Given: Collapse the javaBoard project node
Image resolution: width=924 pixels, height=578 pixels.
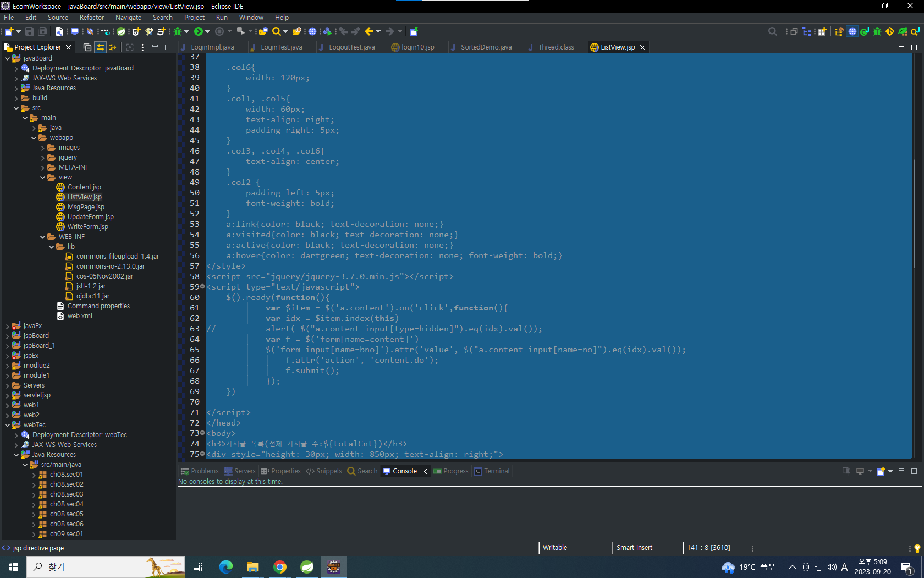Looking at the screenshot, I should click(x=7, y=58).
